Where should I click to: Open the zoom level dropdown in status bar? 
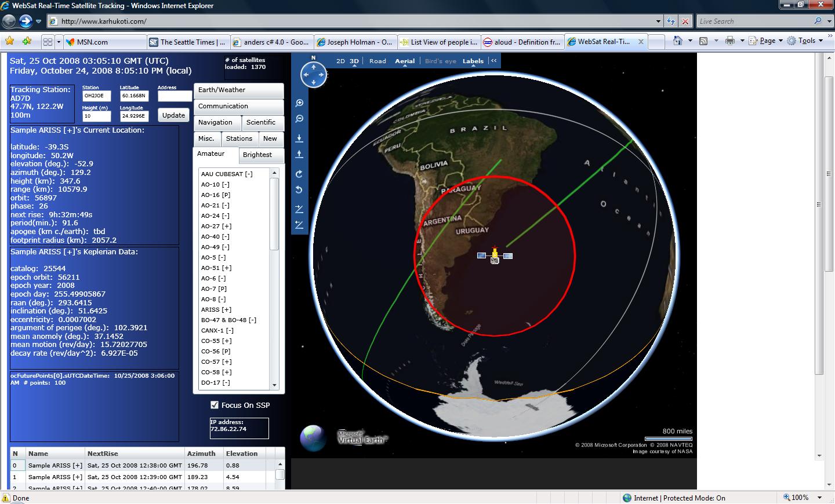pyautogui.click(x=819, y=498)
